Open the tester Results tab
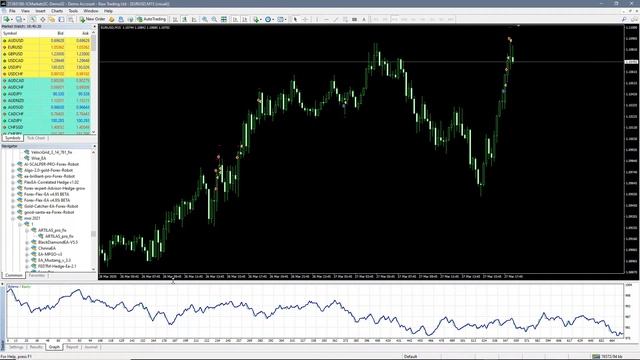The width and height of the screenshot is (640, 360). (36, 347)
